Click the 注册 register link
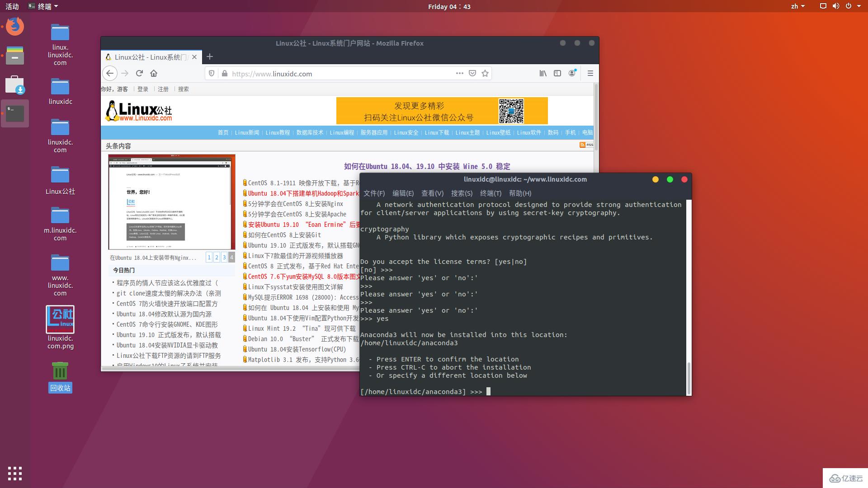The image size is (868, 488). coord(163,89)
